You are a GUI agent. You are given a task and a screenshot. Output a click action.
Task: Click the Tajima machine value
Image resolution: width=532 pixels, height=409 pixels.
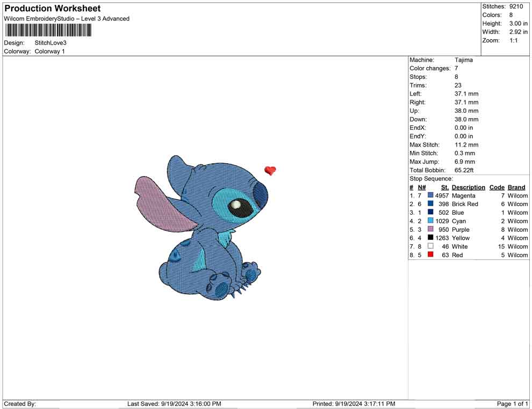click(463, 60)
